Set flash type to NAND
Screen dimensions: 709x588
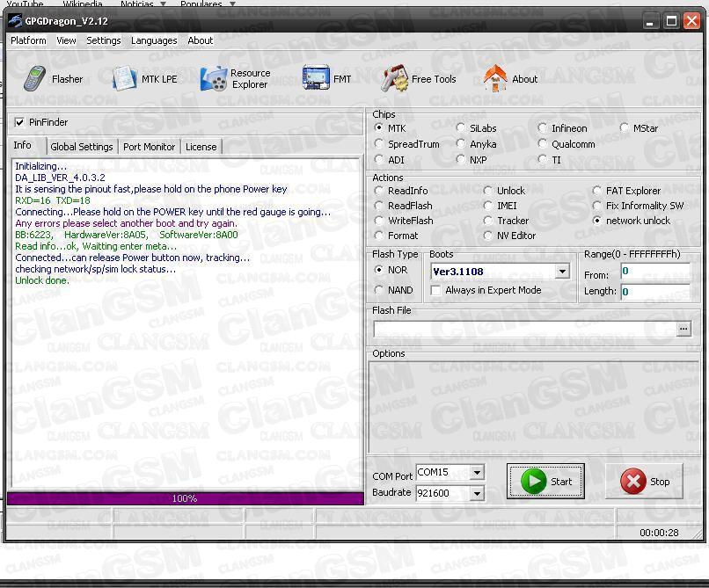click(x=379, y=290)
